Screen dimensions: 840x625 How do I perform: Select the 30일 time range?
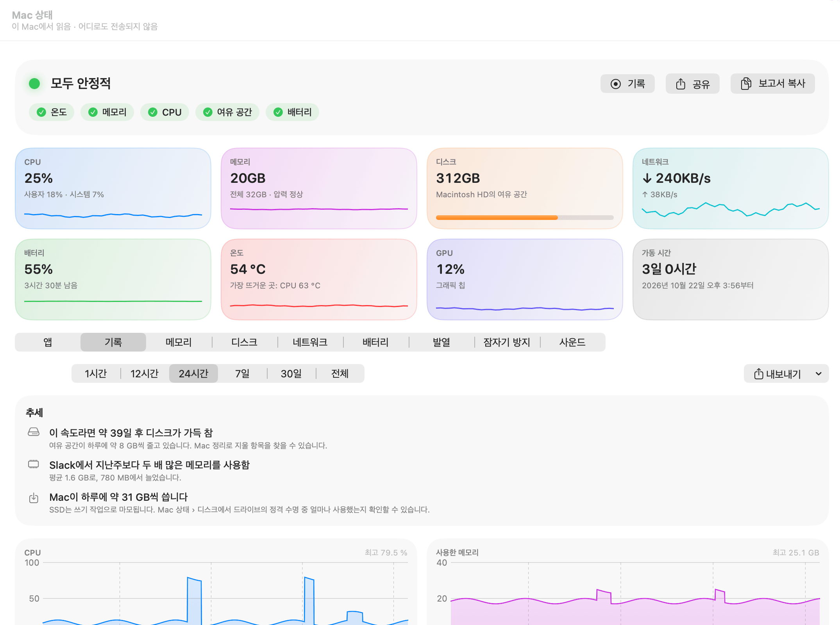[291, 373]
